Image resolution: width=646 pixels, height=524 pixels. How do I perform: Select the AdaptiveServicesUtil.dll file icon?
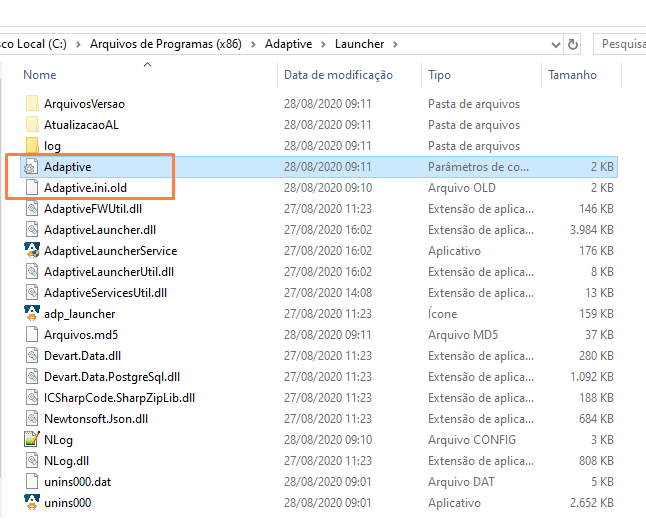tap(32, 292)
